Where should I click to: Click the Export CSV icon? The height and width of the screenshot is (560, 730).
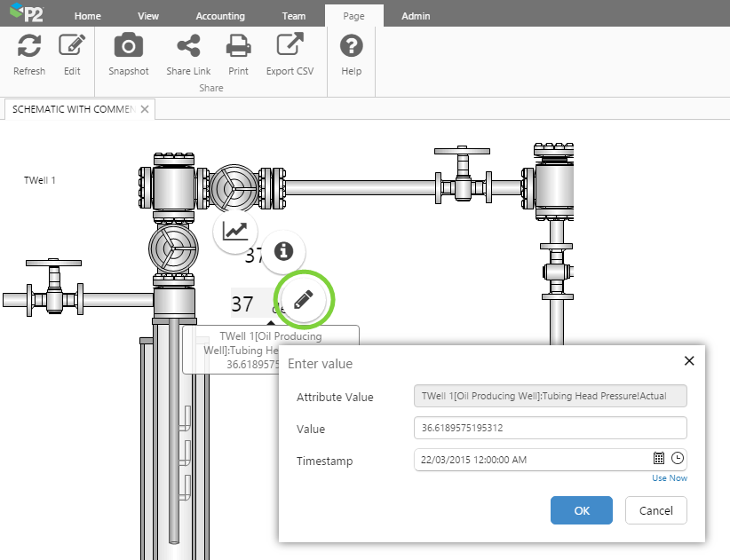coord(290,46)
